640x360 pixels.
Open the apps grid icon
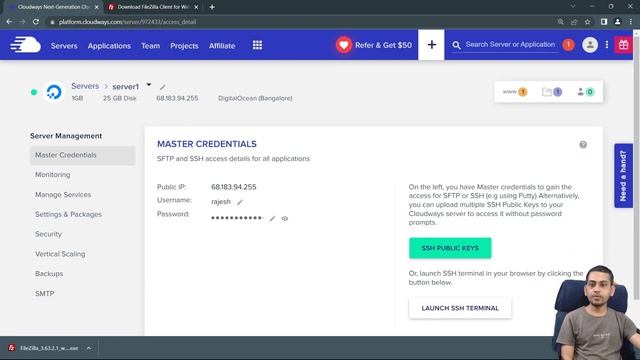click(257, 45)
